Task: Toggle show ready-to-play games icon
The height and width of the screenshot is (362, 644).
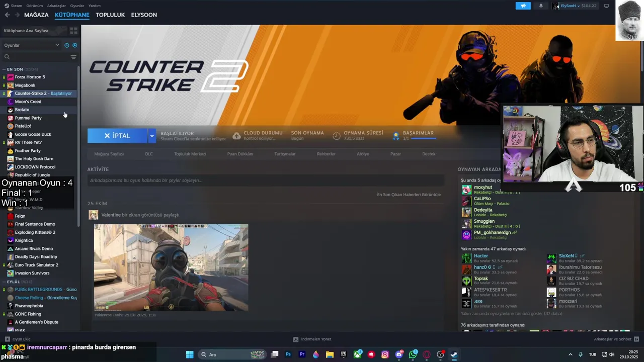Action: pyautogui.click(x=74, y=45)
